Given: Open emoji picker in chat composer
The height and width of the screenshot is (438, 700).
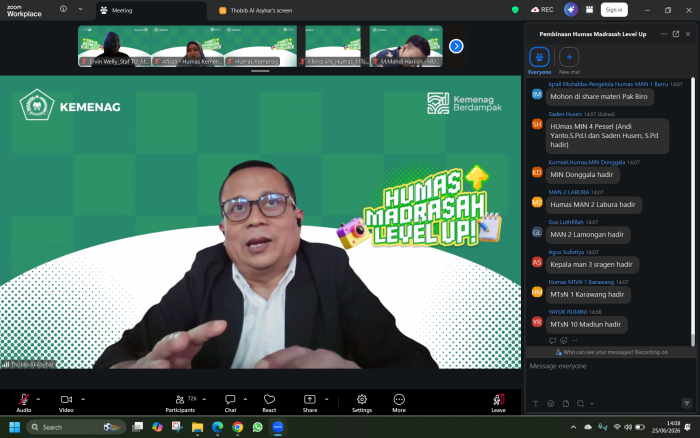Looking at the screenshot, I should point(551,404).
